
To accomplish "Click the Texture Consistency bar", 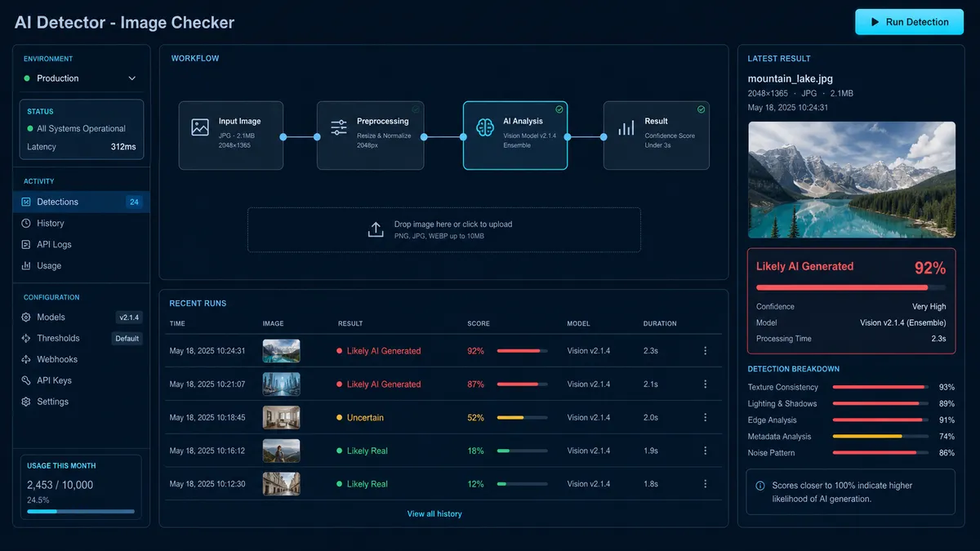I will click(880, 387).
